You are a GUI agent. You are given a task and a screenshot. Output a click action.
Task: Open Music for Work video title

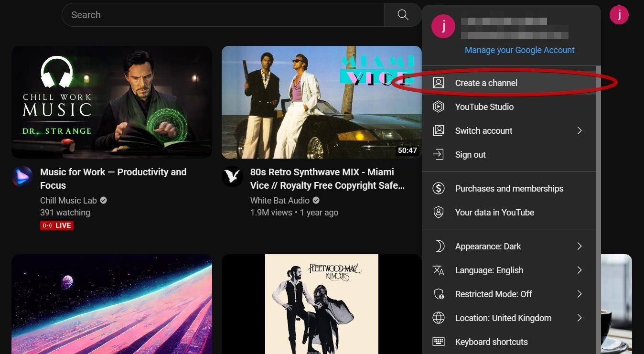point(113,179)
